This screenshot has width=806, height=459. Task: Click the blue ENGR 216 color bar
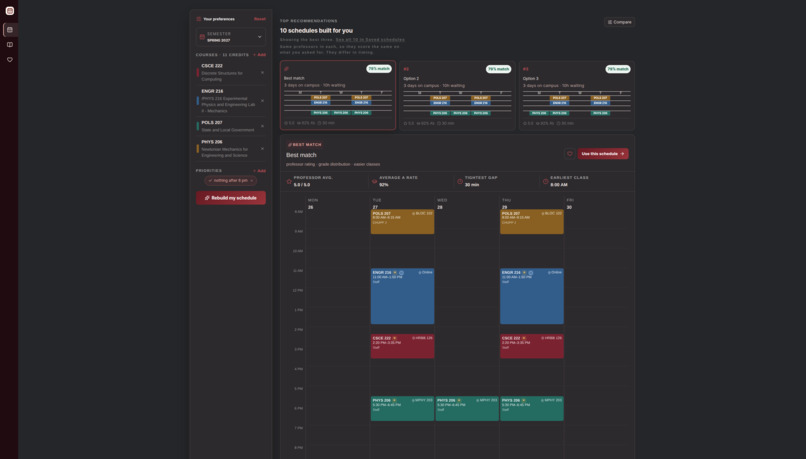tap(198, 101)
